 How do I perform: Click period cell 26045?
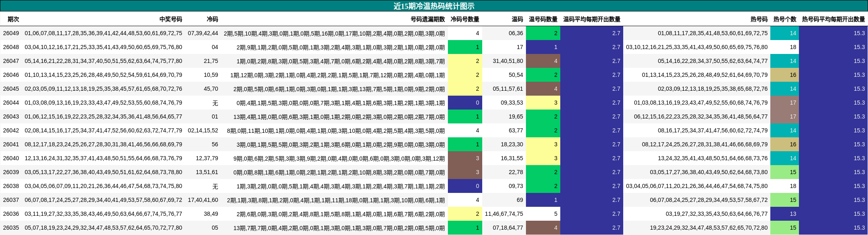click(11, 89)
